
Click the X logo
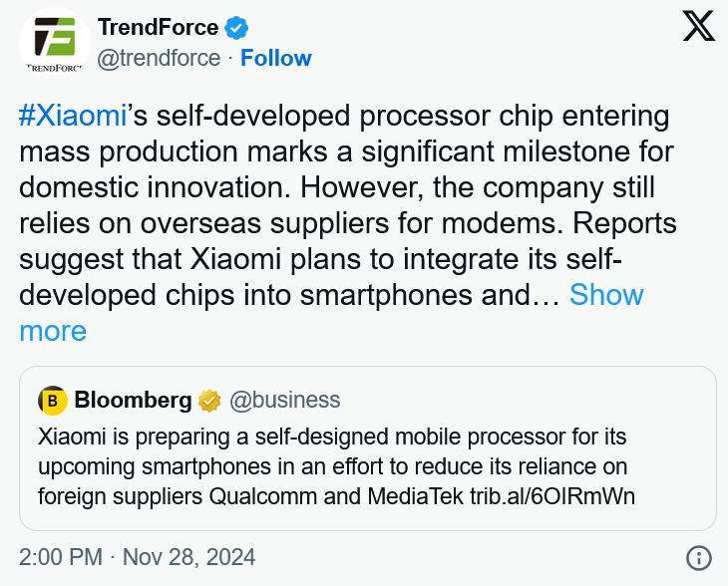pyautogui.click(x=698, y=27)
